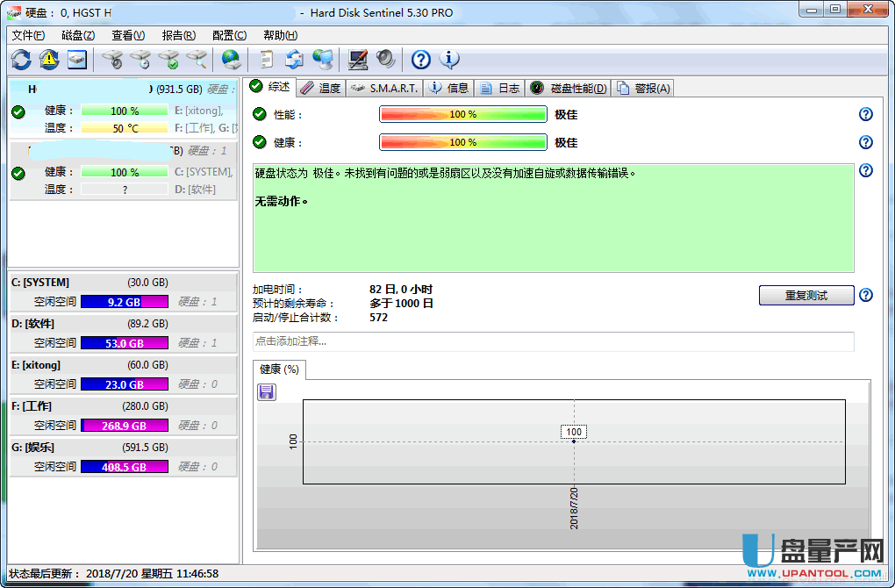Click the C: [SYSTEM] free space bar
Viewport: 895px width, 588px height.
click(124, 302)
